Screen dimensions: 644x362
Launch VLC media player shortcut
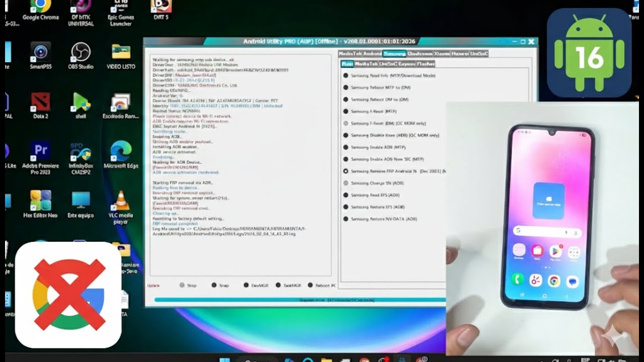tap(121, 207)
